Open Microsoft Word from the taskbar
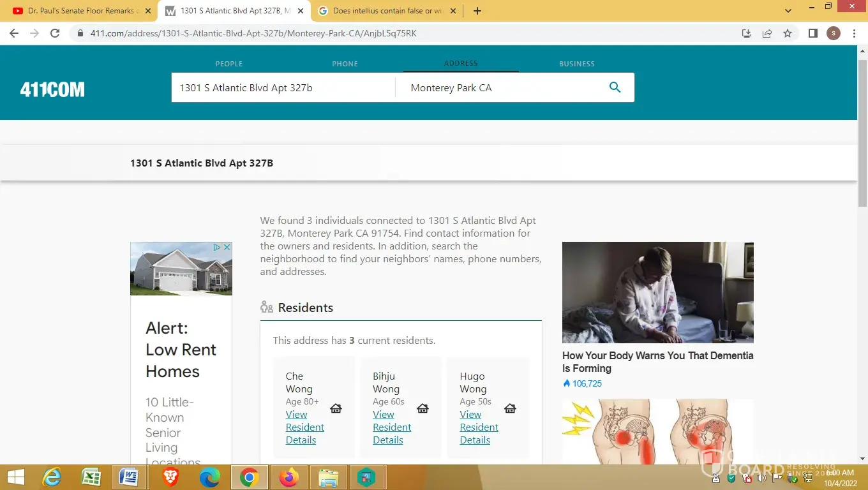Screen dimensions: 868x490 [x=129, y=477]
